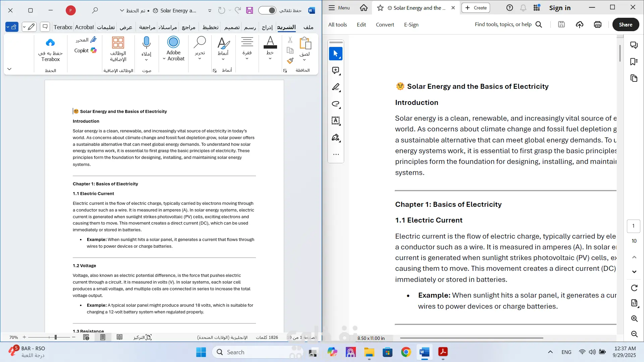Viewport: 644px width, 362px height.
Task: Select the Acrobat selection arrow tool
Action: (x=335, y=54)
